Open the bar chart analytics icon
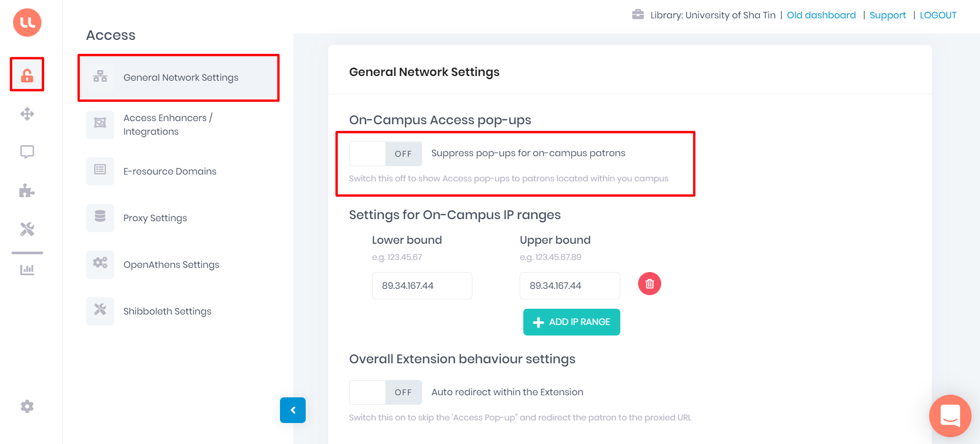 27,269
